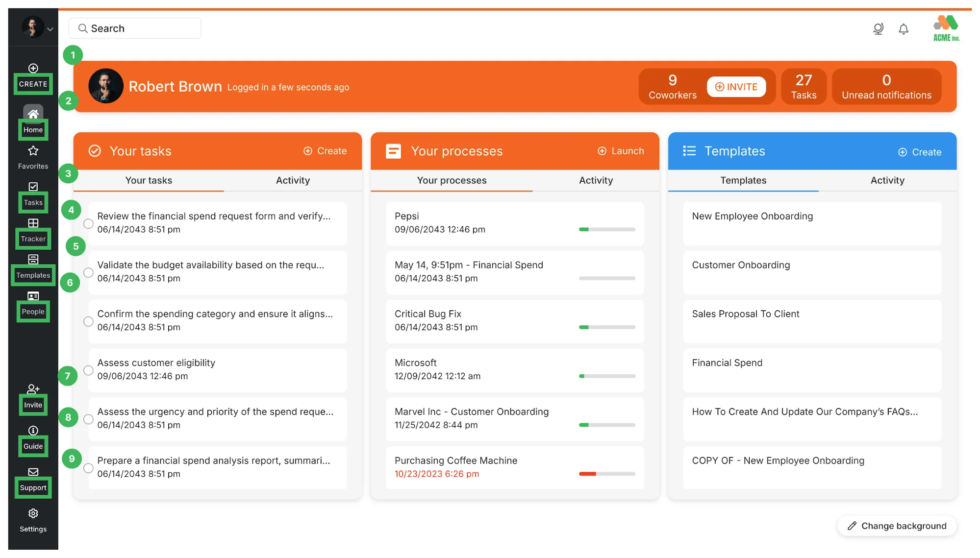Open the People directory
This screenshot has height=558, width=980.
pyautogui.click(x=32, y=304)
